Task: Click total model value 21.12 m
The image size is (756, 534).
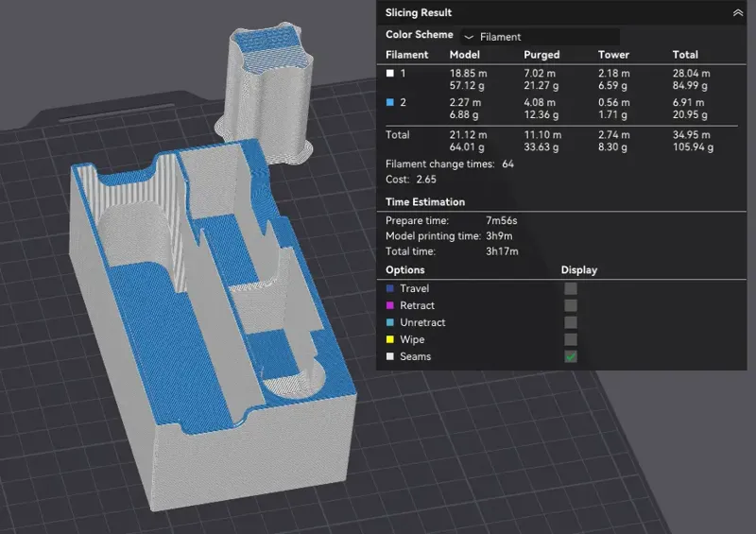Action: (468, 134)
